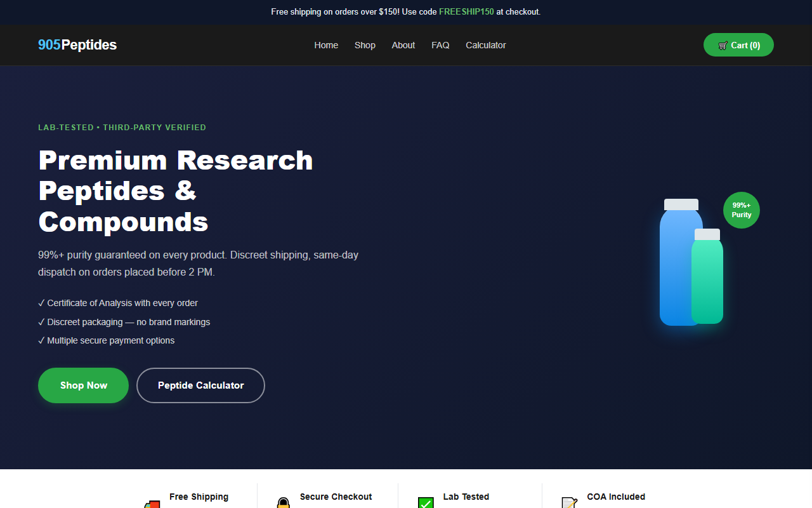The height and width of the screenshot is (508, 812).
Task: Click the 99%+ Purity badge
Action: pos(742,210)
